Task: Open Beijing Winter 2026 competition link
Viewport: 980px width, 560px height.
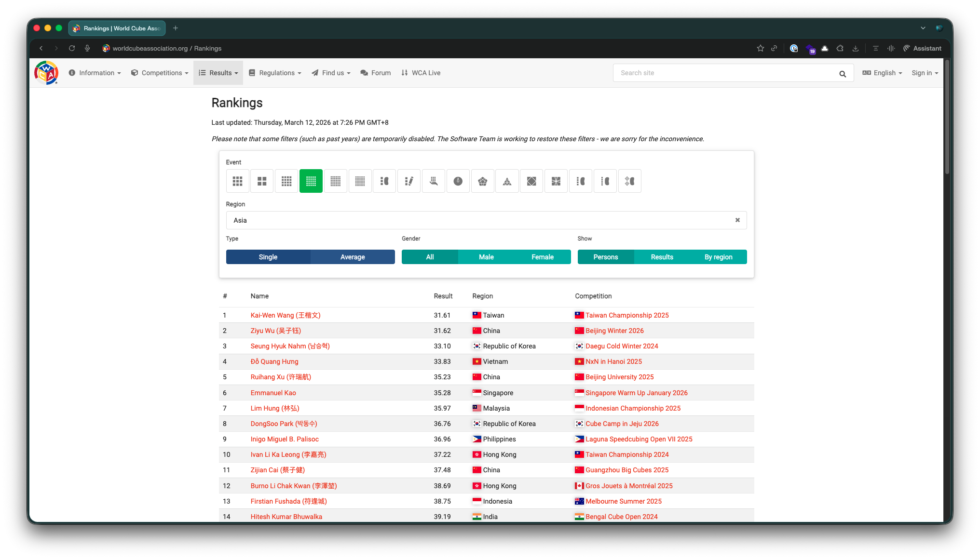Action: (x=614, y=331)
